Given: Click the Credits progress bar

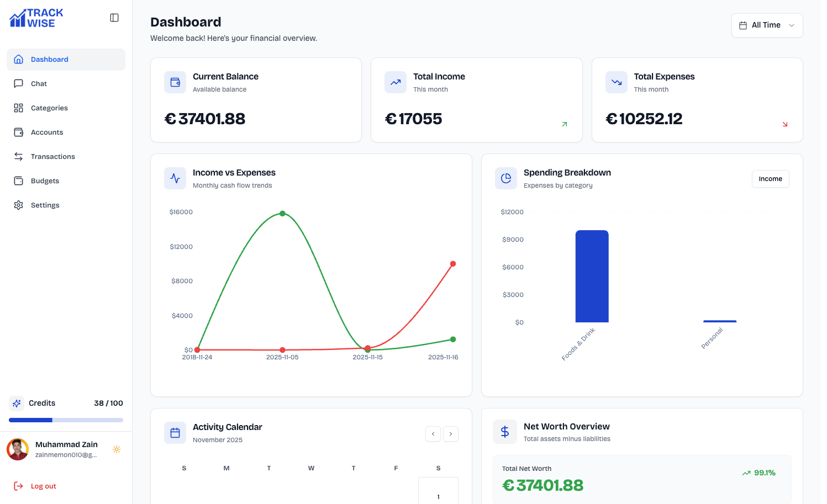Looking at the screenshot, I should [x=66, y=420].
